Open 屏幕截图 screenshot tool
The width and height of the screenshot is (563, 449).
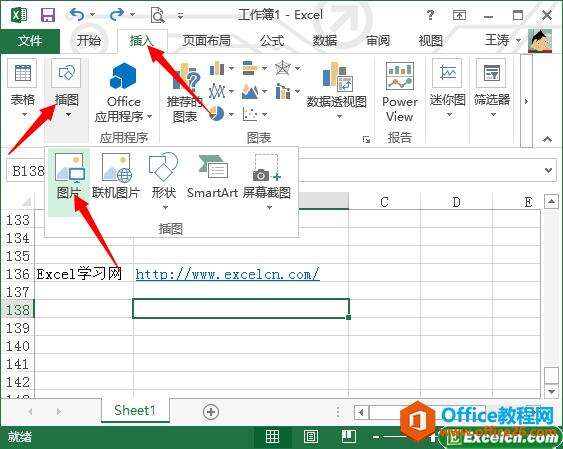tap(266, 181)
